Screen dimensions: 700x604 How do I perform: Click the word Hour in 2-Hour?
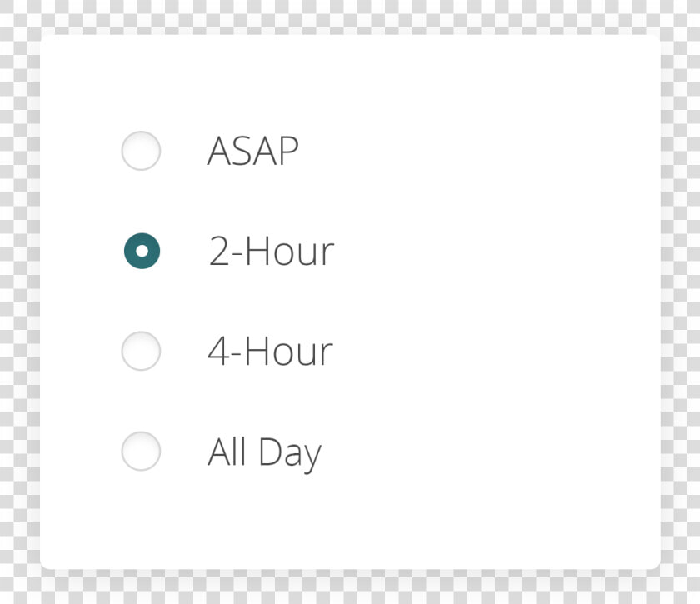point(290,251)
